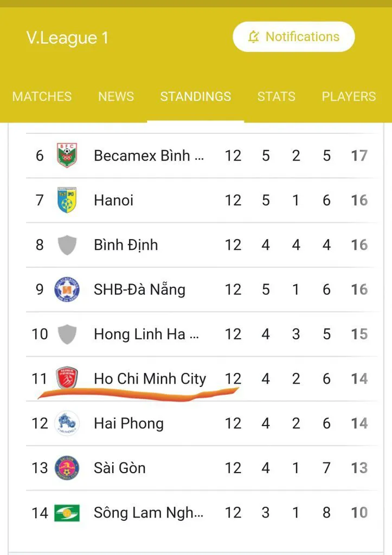Screen dimensions: 392x555
Task: Click the V.League 1 title
Action: tap(67, 37)
